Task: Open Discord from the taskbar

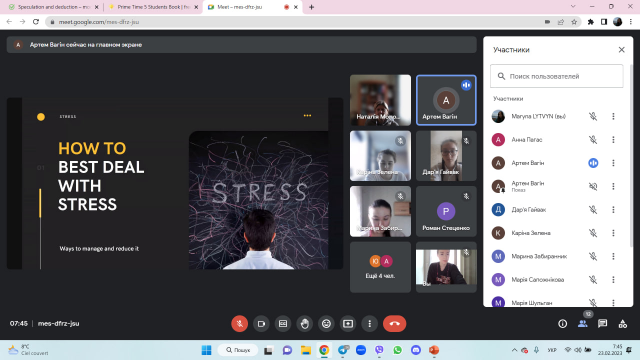Action: pyautogui.click(x=416, y=350)
